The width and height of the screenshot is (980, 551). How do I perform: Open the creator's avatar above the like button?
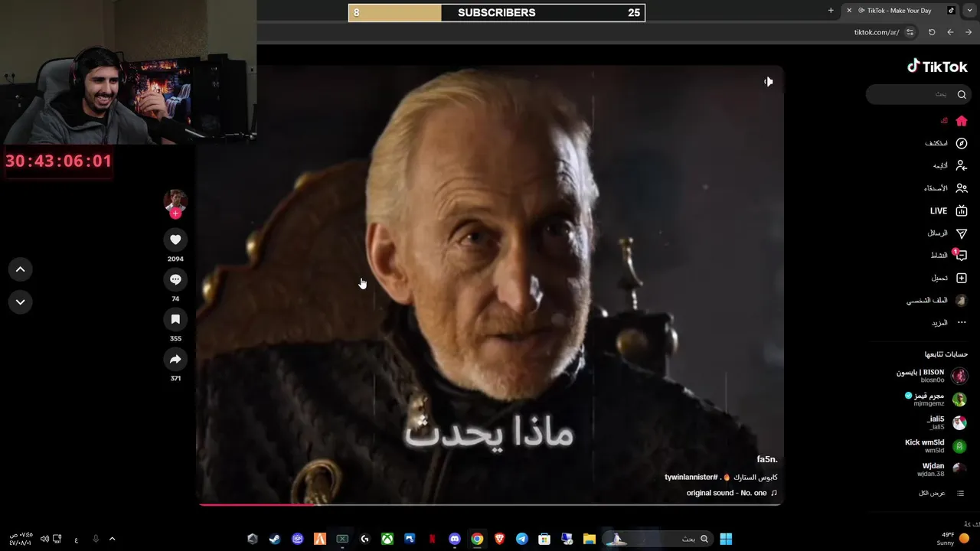pyautogui.click(x=175, y=201)
